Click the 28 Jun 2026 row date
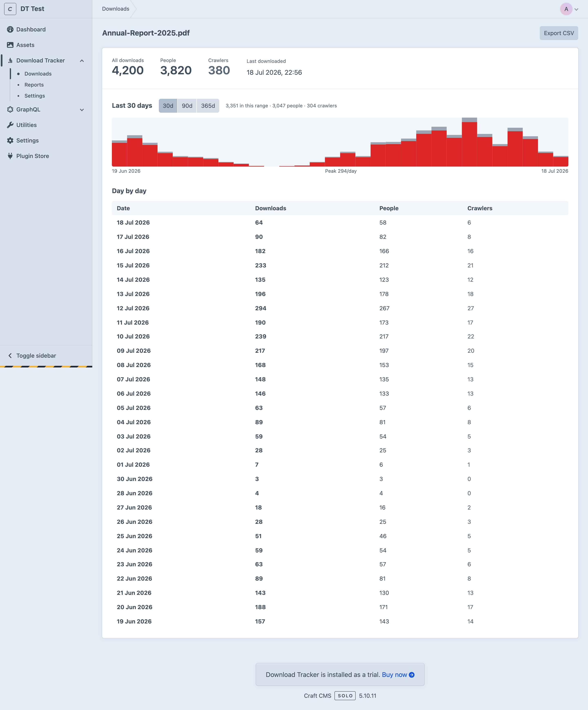Viewport: 588px width, 710px height. (x=135, y=493)
